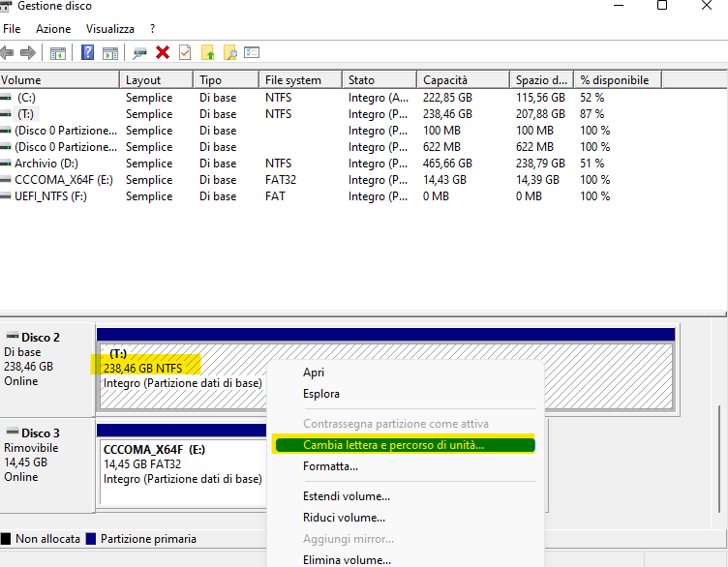Click the forward arrow in toolbar
This screenshot has width=728, height=567.
28,52
